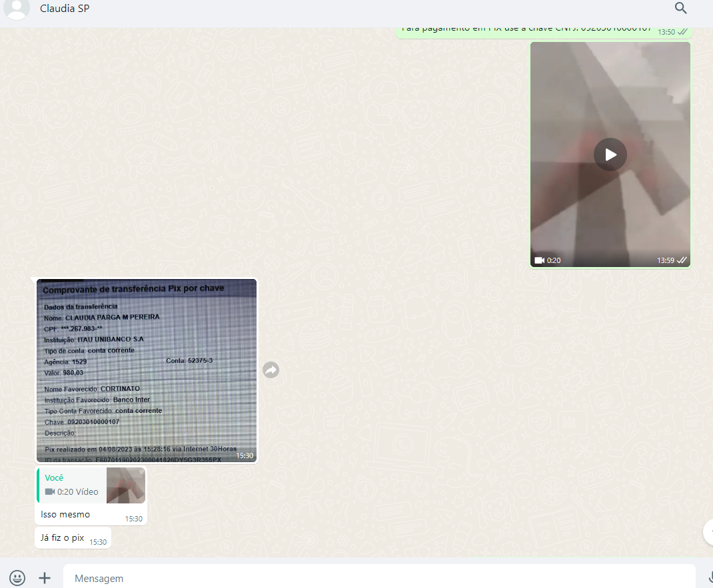Click the video camera 0:20 duration label
Viewport: 713px width, 588px height.
click(548, 260)
